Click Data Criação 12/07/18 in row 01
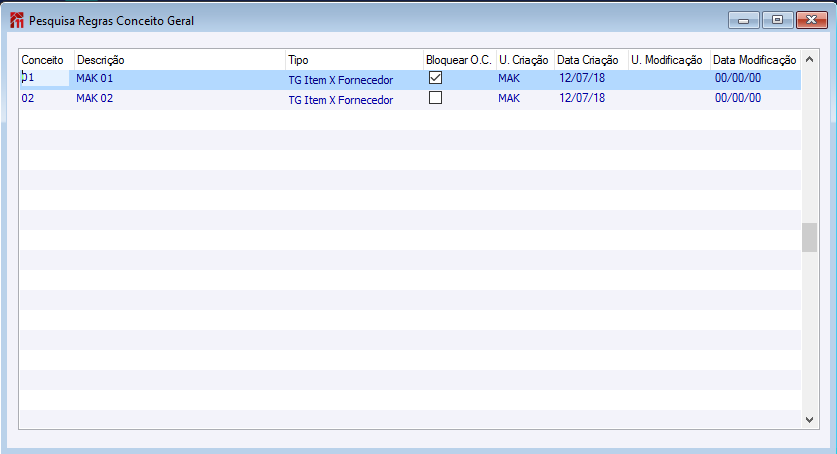This screenshot has height=454, width=837. click(582, 78)
